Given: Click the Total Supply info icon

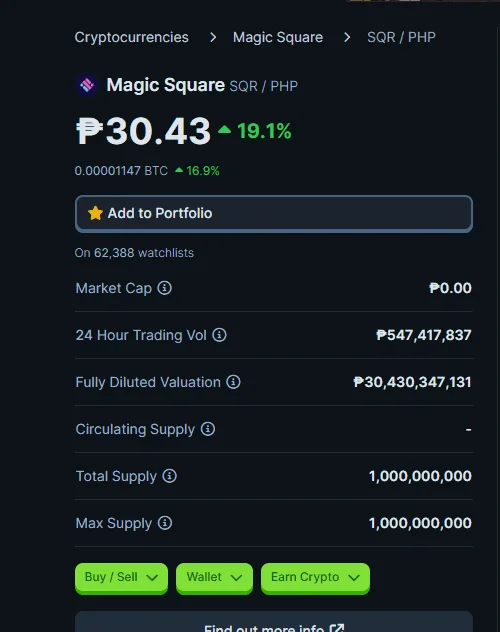Looking at the screenshot, I should pyautogui.click(x=170, y=476).
